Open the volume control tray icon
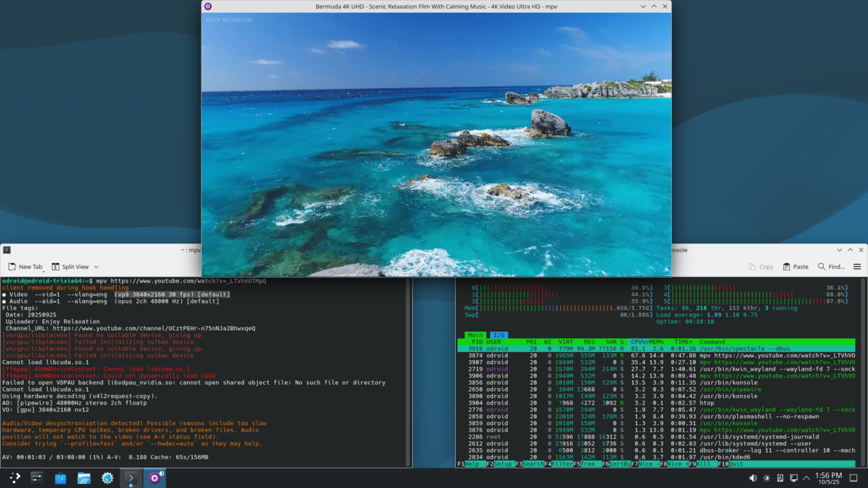 point(753,478)
